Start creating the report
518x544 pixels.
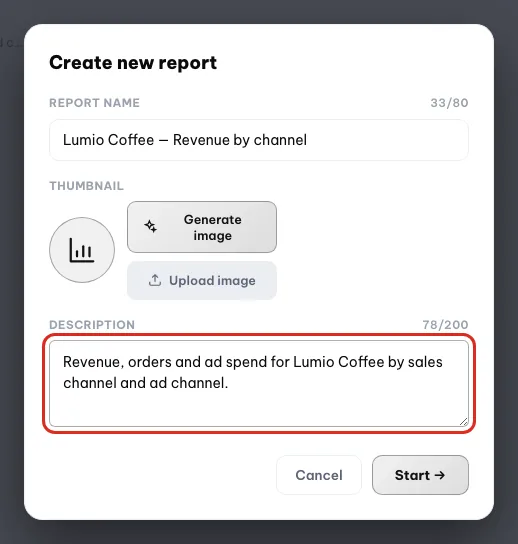421,475
